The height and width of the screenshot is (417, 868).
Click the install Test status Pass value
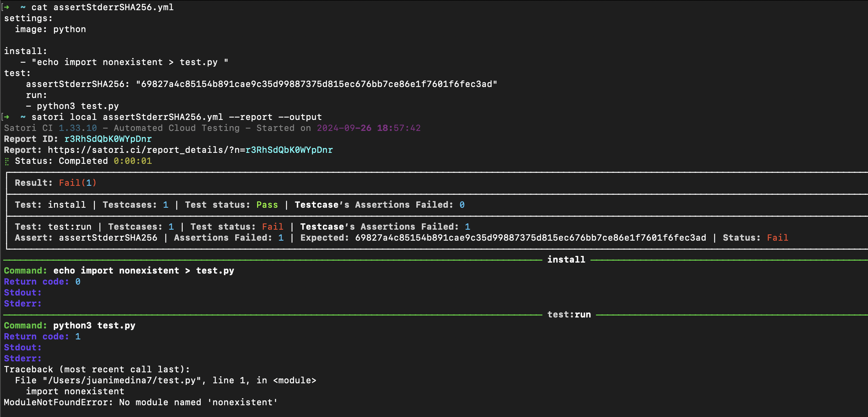pos(267,205)
